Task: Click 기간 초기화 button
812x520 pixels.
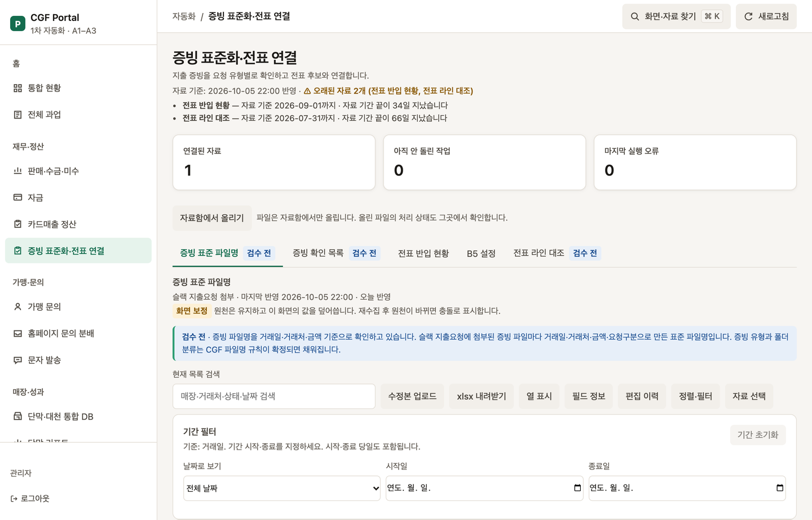Action: tap(758, 435)
